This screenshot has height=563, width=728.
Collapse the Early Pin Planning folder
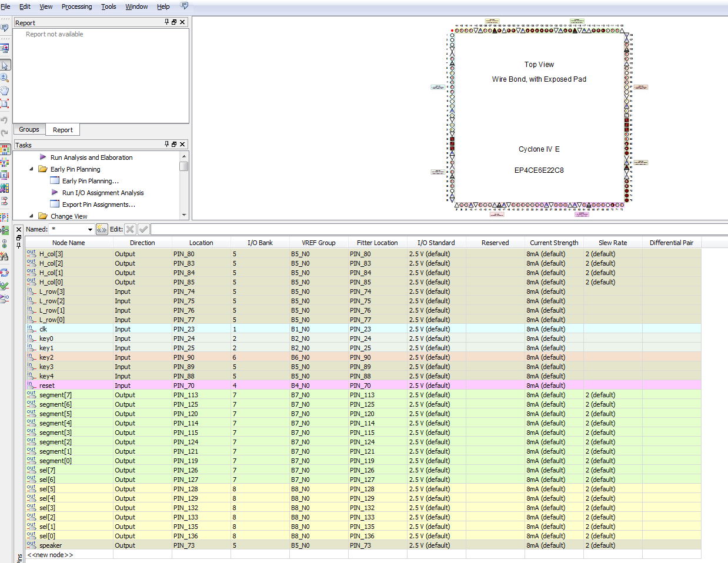[x=32, y=169]
